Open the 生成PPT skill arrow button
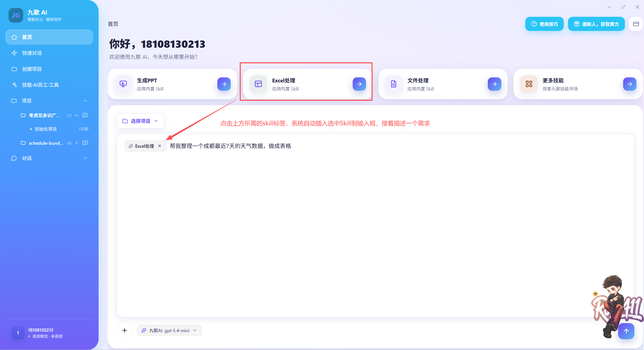Viewport: 644px width, 350px height. tap(224, 84)
